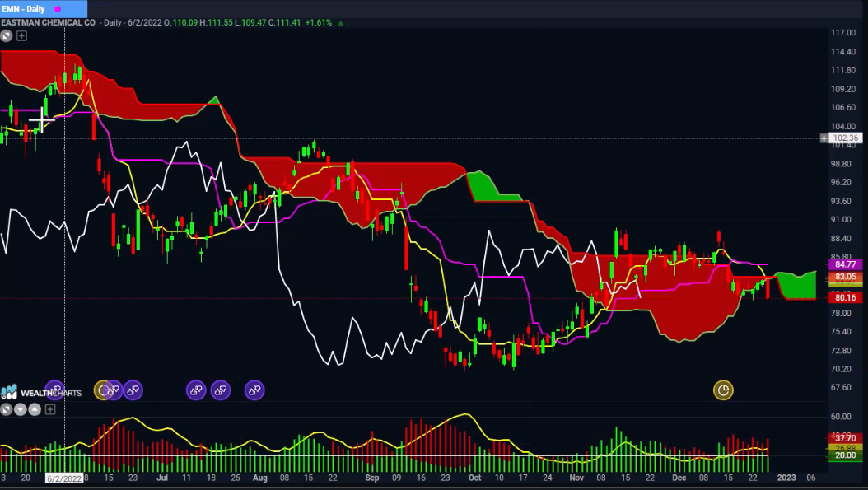Click the red 37.70 indicator value tag

(x=845, y=438)
